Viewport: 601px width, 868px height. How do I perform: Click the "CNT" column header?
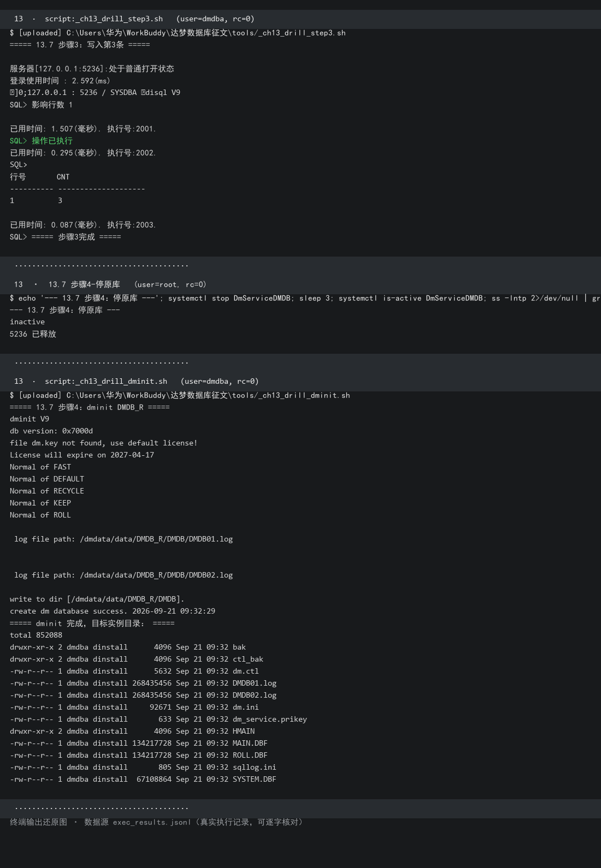(x=63, y=177)
